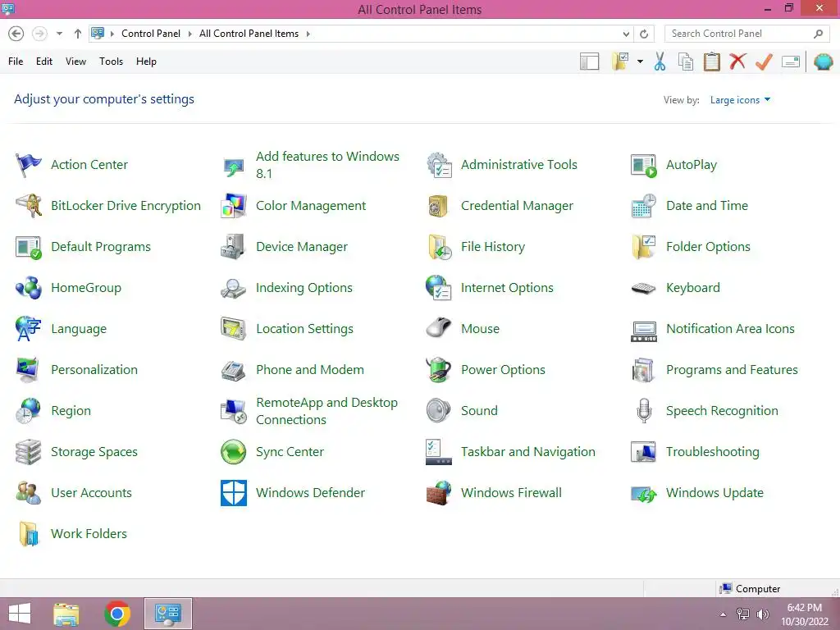Open Google Chrome from the taskbar
The image size is (840, 630).
click(117, 614)
